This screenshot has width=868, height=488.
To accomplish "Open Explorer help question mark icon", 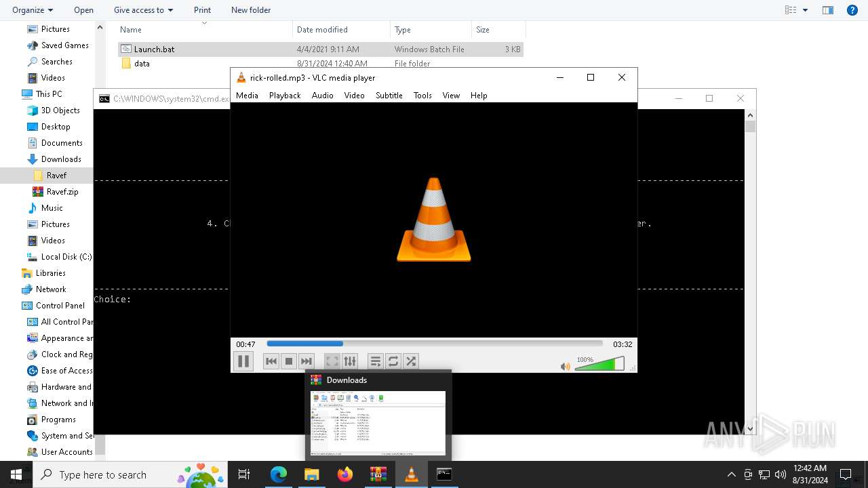I will 852,10.
